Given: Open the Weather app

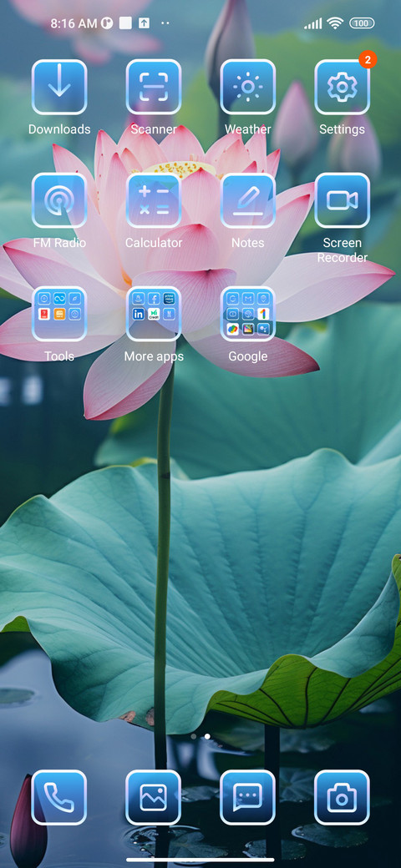Looking at the screenshot, I should [x=247, y=87].
